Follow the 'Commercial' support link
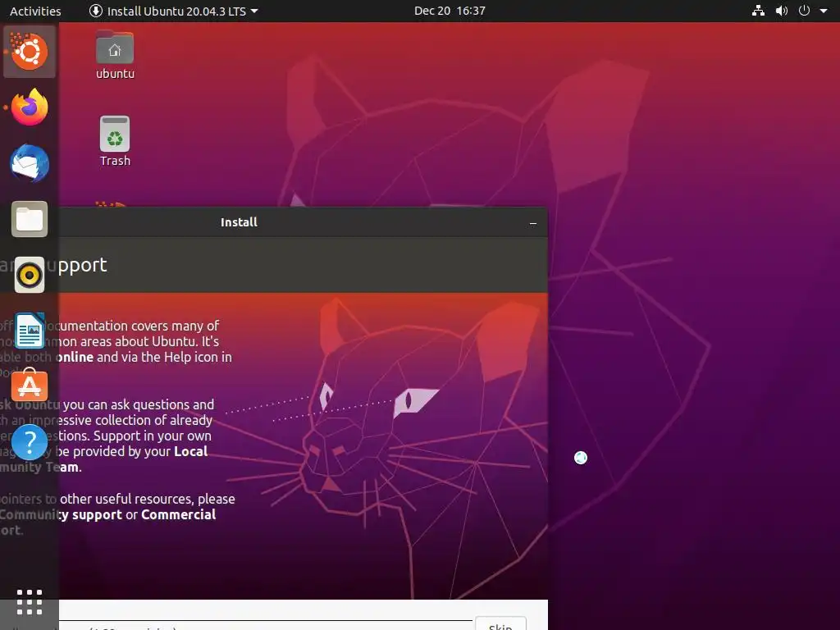This screenshot has height=630, width=840. (178, 514)
